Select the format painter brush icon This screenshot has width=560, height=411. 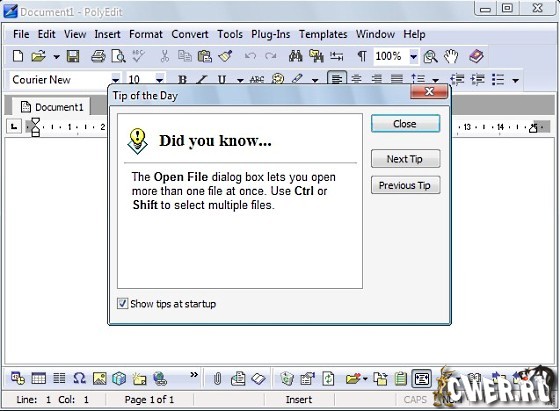pos(225,56)
